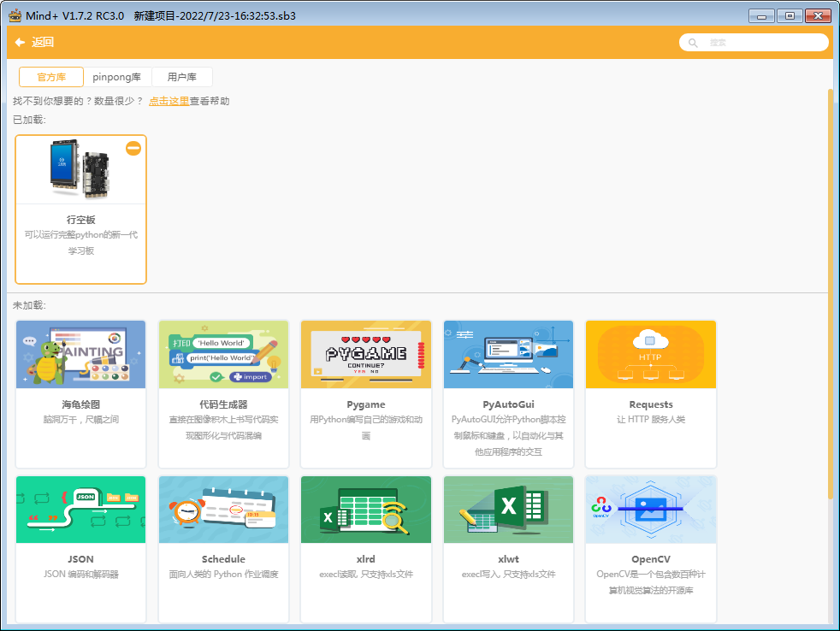Load the PyAutoGui library image
This screenshot has width=840, height=631.
click(x=508, y=355)
